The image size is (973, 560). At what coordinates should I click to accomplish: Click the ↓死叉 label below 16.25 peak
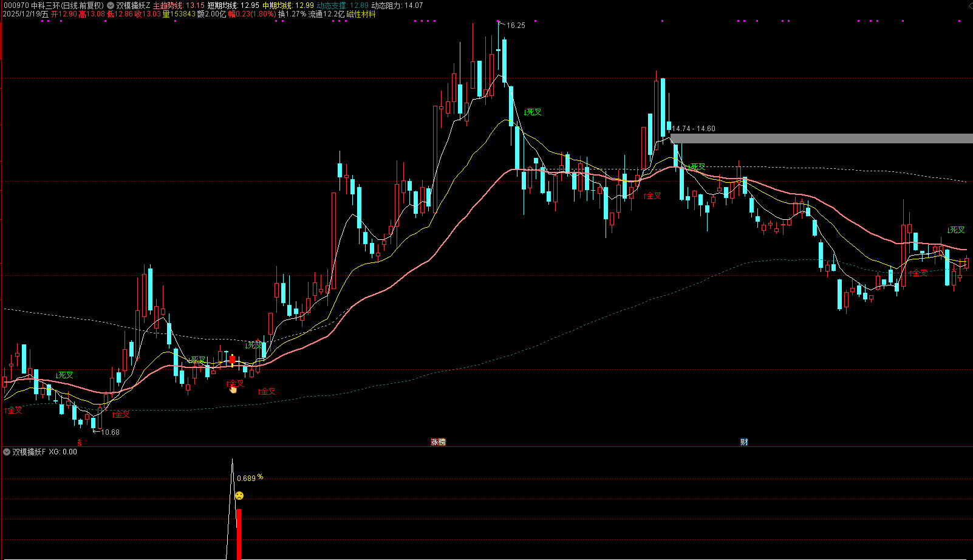point(533,112)
